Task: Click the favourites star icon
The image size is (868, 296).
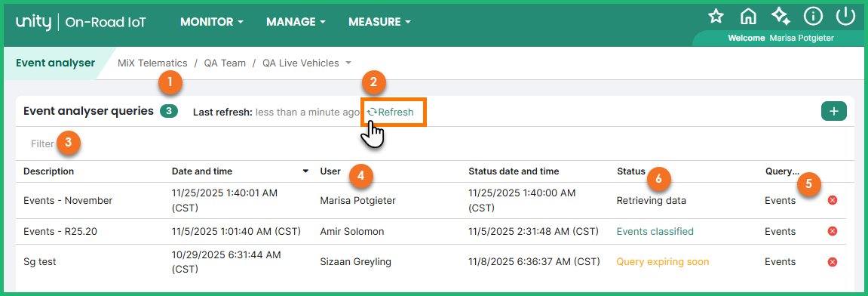Action: pos(716,17)
